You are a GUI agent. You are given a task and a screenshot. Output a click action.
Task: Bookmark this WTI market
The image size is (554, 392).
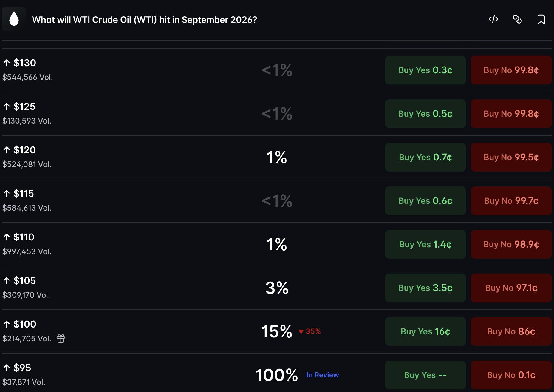[541, 19]
